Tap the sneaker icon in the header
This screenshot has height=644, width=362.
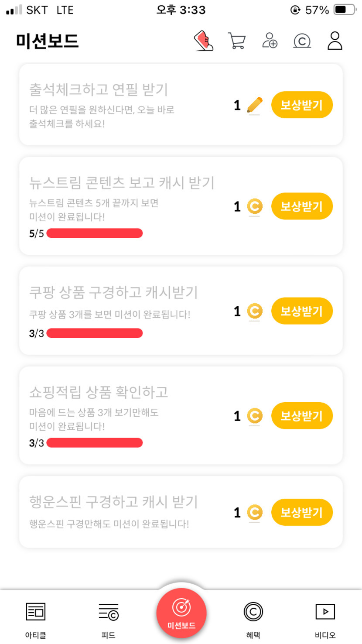pyautogui.click(x=204, y=41)
